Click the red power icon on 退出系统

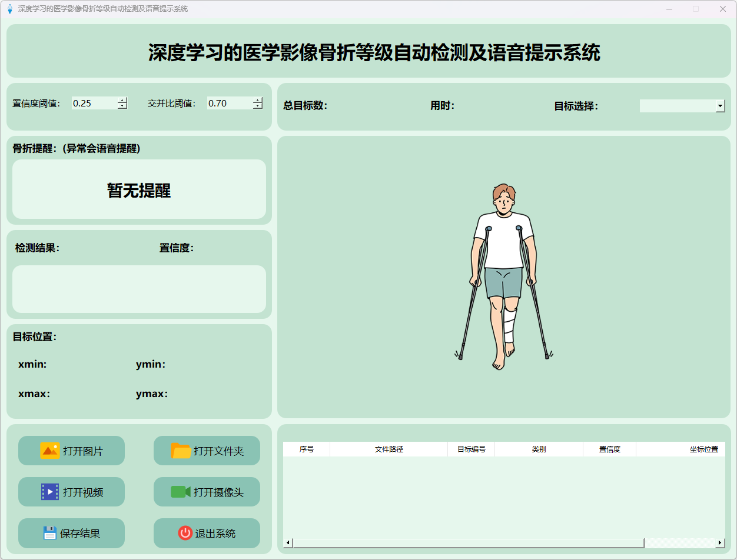185,533
